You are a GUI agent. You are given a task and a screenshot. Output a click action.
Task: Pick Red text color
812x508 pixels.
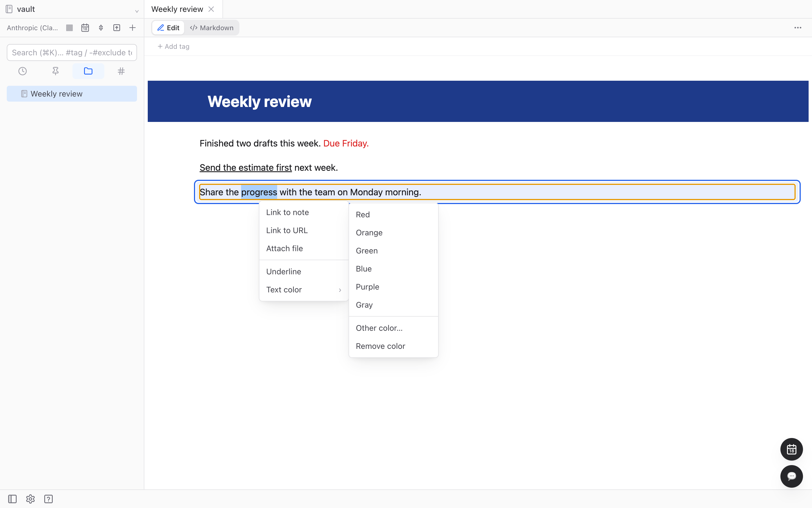tap(393, 215)
